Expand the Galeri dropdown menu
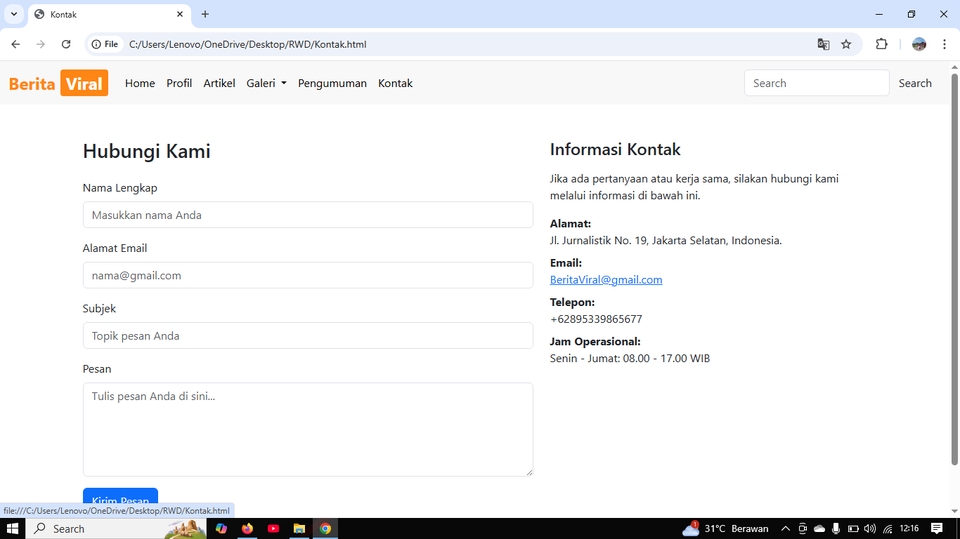Image resolution: width=960 pixels, height=539 pixels. 266,83
